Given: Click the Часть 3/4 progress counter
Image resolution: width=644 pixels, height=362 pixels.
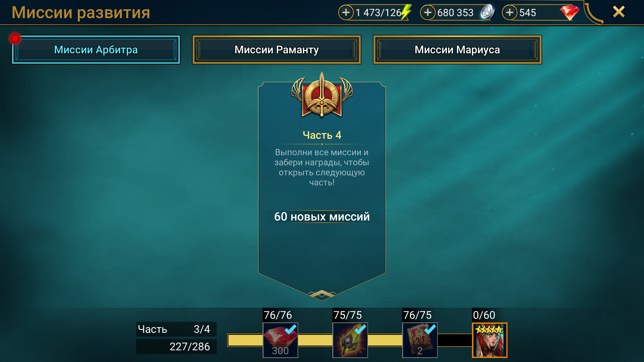Looking at the screenshot, I should [176, 329].
